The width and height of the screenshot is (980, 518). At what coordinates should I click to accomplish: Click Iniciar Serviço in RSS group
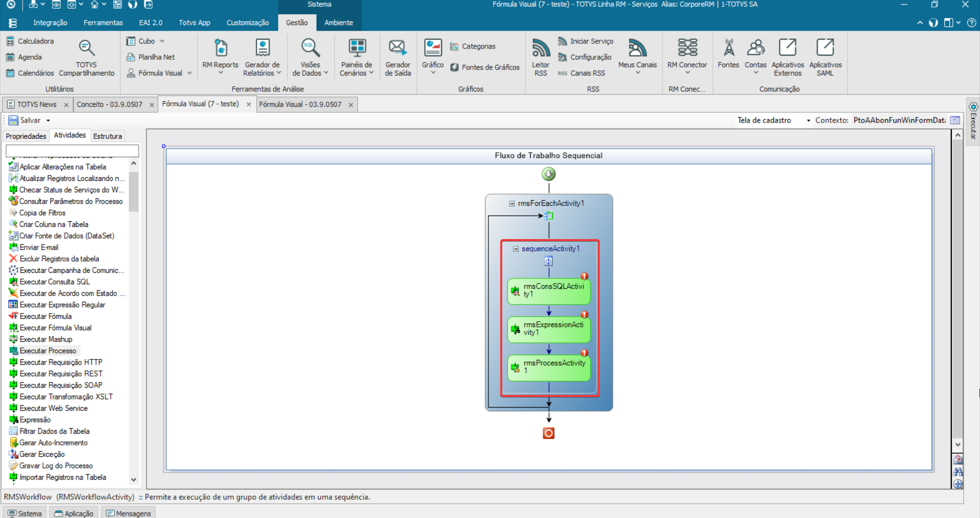tap(585, 41)
